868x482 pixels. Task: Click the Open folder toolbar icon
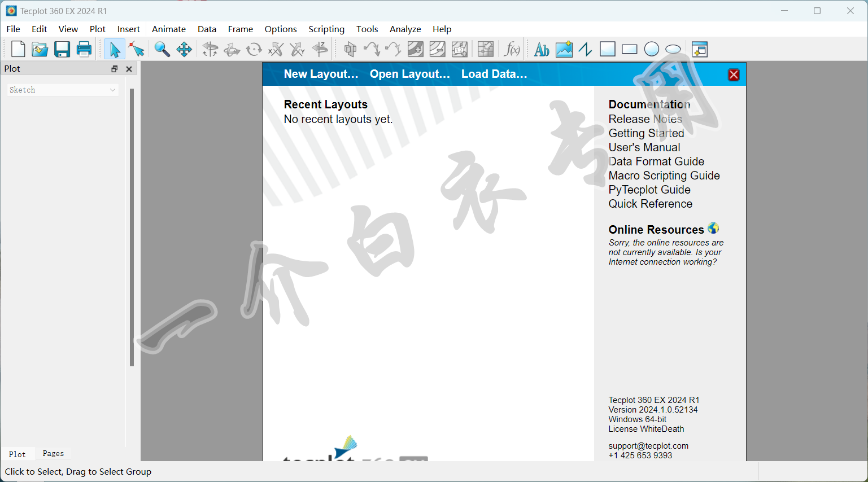point(40,50)
